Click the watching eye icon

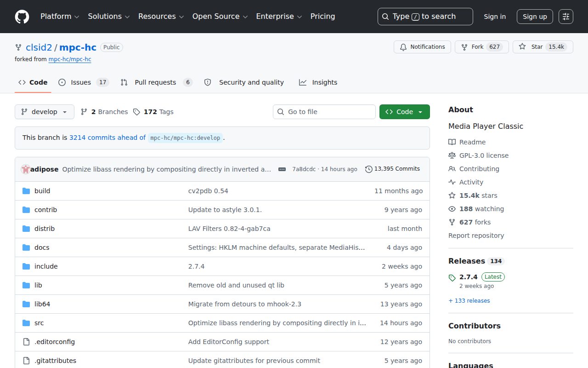(x=452, y=209)
